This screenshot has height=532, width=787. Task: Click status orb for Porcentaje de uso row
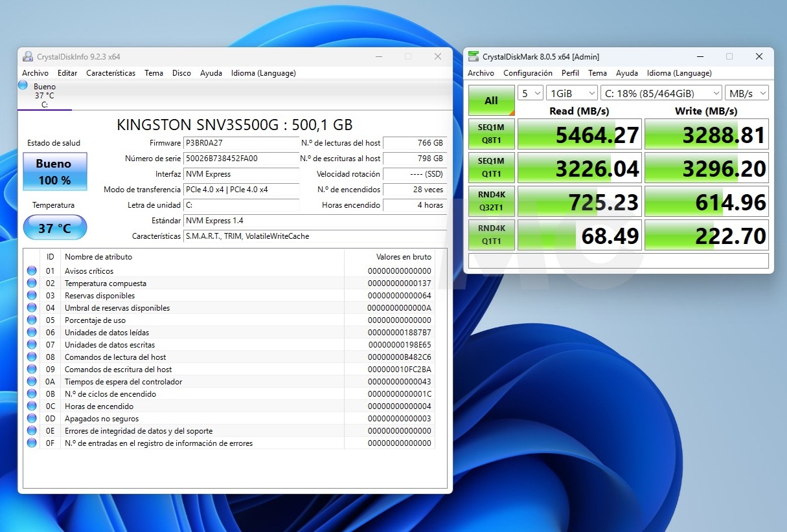coord(32,320)
